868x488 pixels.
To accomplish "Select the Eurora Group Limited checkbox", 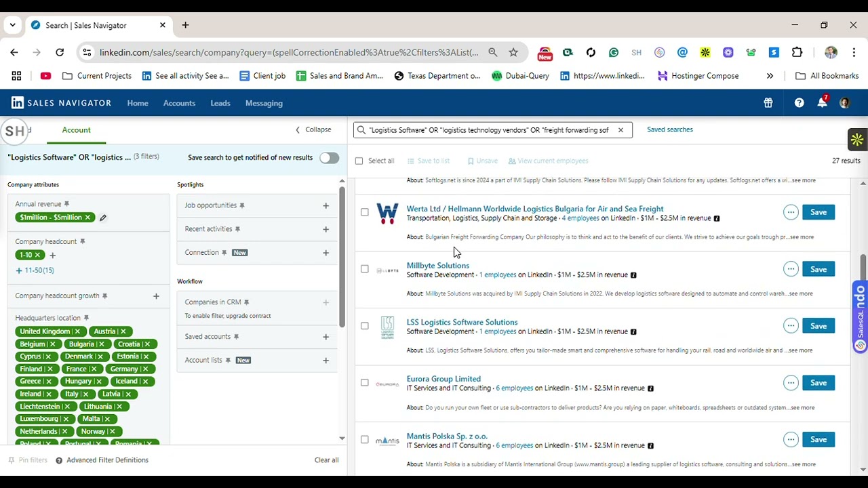I will 365,383.
